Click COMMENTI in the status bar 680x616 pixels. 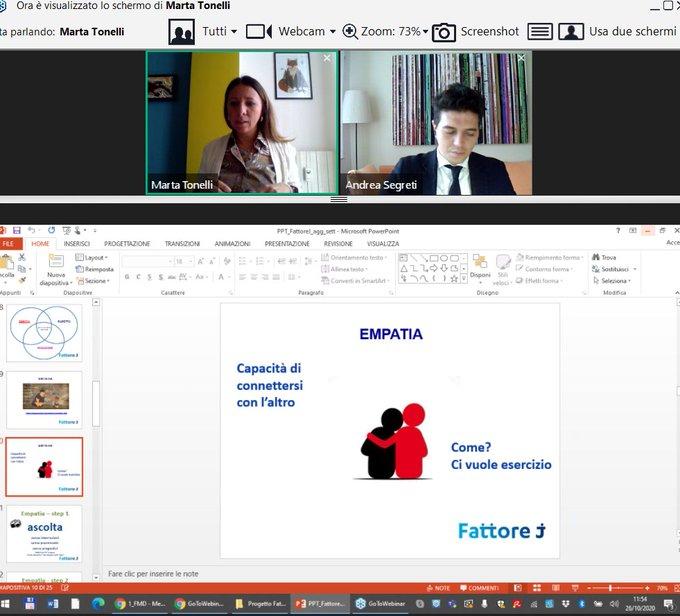point(479,588)
